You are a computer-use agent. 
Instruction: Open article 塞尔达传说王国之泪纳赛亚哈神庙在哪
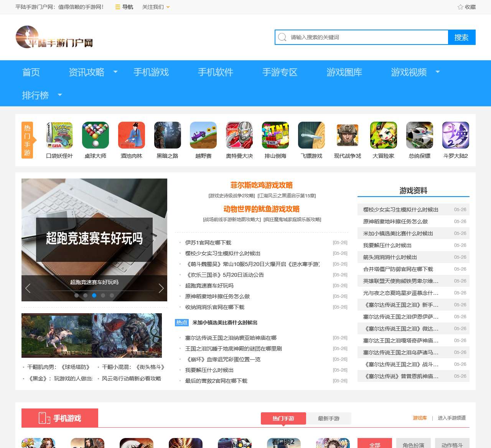tap(231, 338)
